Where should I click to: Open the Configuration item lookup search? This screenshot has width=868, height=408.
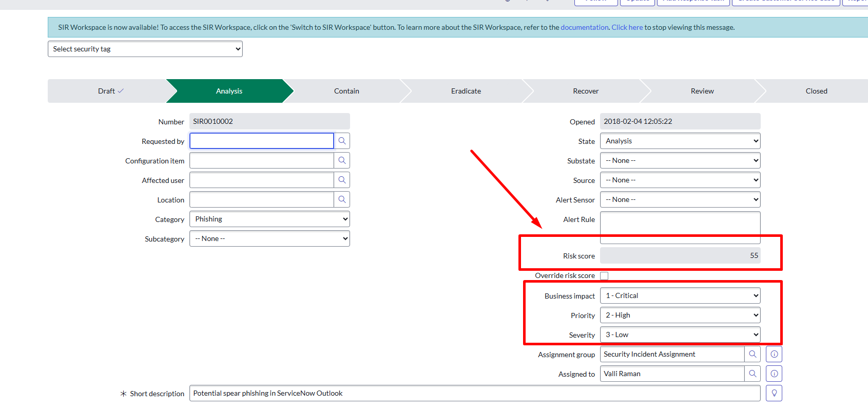(x=342, y=160)
